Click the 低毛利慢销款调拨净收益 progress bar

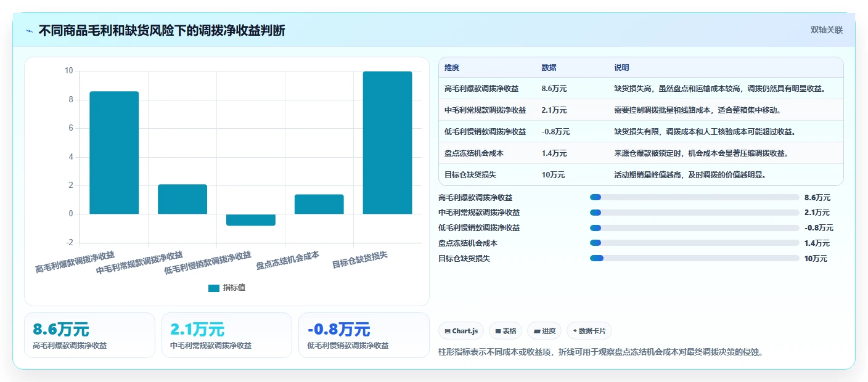pyautogui.click(x=694, y=228)
